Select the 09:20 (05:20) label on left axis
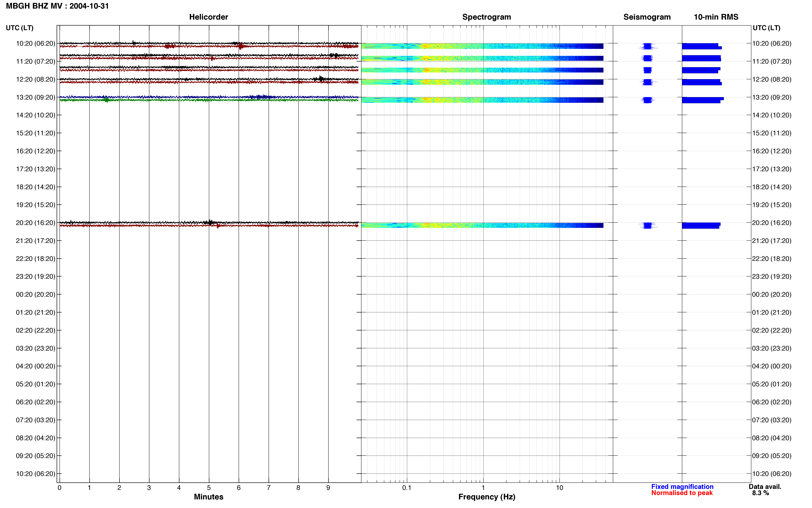 [36, 456]
